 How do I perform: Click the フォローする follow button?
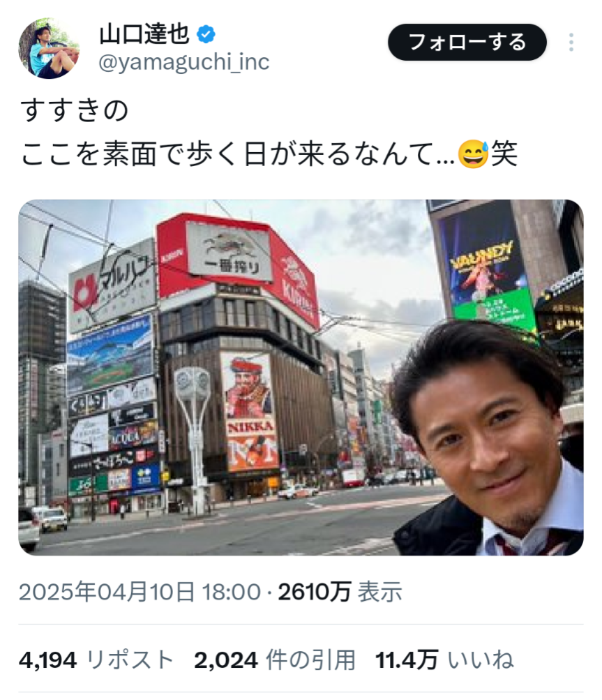coord(467,43)
